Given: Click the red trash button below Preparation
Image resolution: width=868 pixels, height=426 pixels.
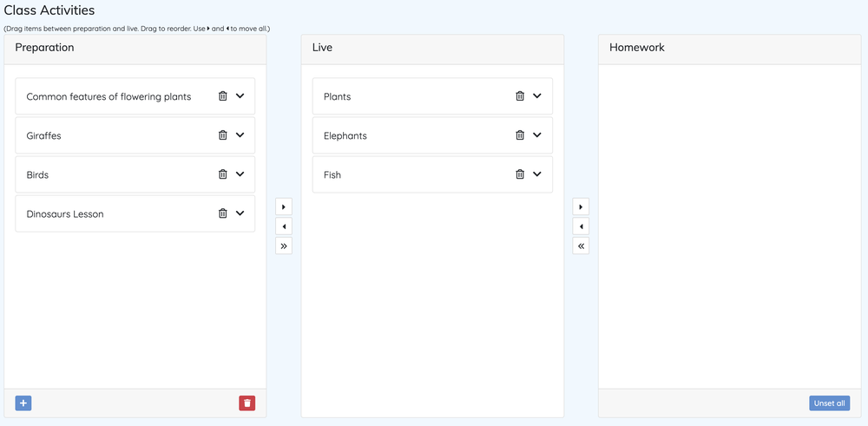Looking at the screenshot, I should [247, 403].
